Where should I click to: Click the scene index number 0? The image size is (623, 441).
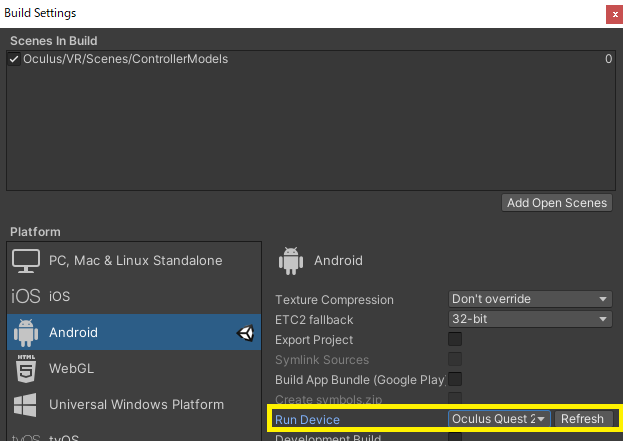[x=608, y=59]
